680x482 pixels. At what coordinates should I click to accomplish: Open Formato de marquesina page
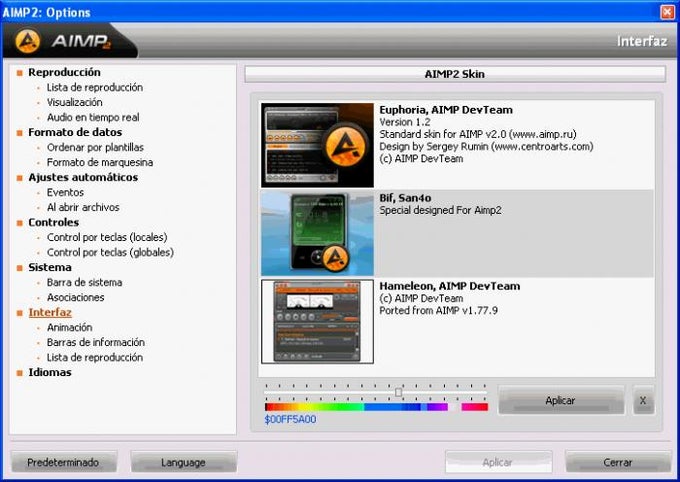[x=100, y=162]
